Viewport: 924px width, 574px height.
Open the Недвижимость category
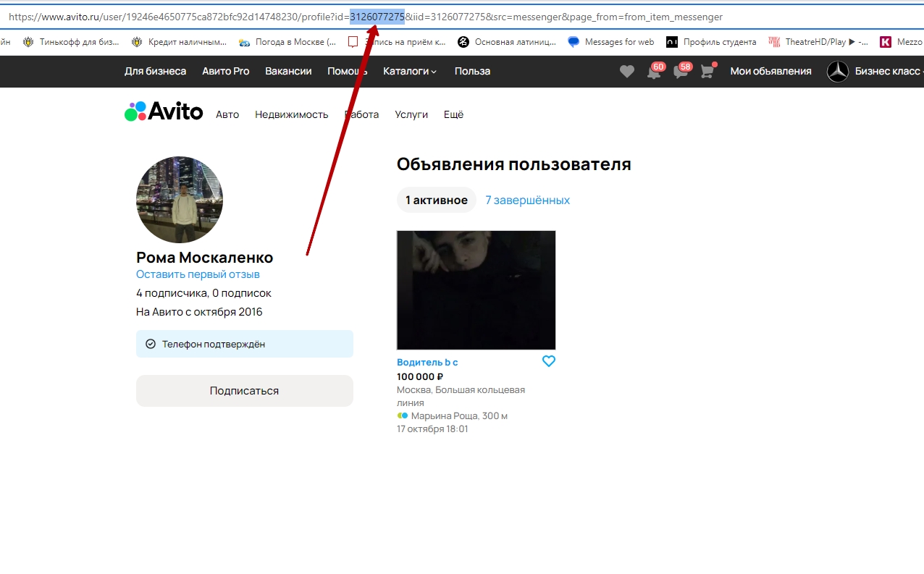tap(291, 114)
